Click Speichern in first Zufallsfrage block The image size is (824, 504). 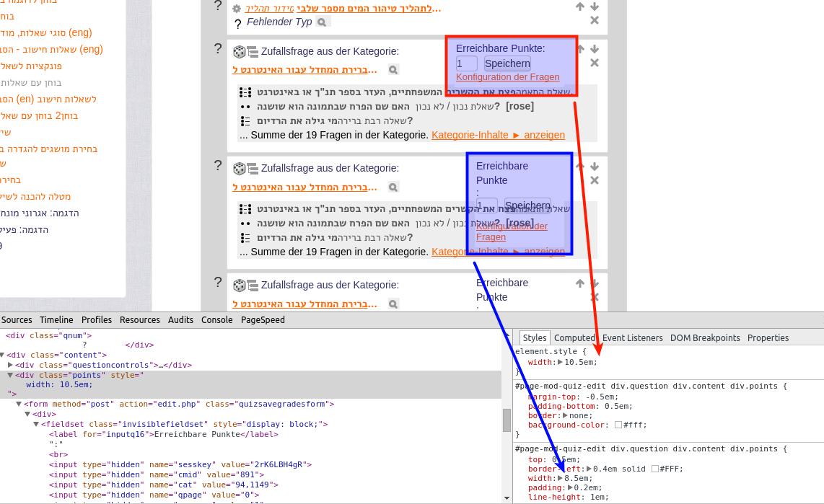click(507, 63)
